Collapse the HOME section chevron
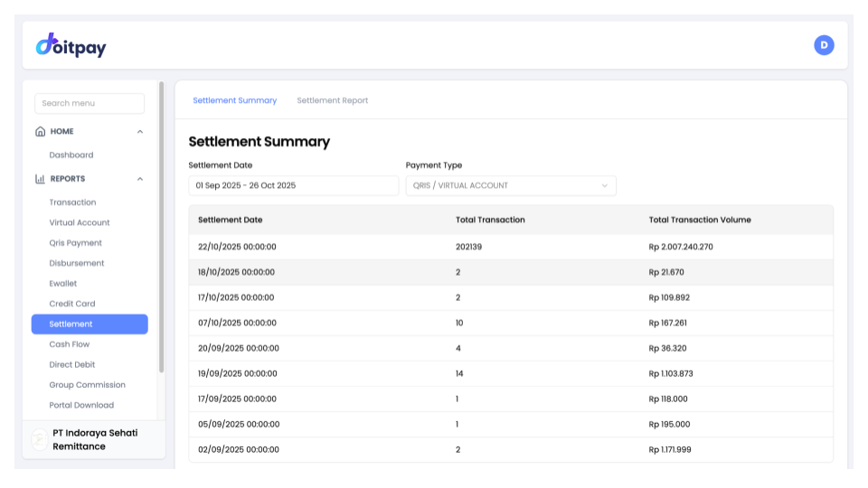 point(140,132)
